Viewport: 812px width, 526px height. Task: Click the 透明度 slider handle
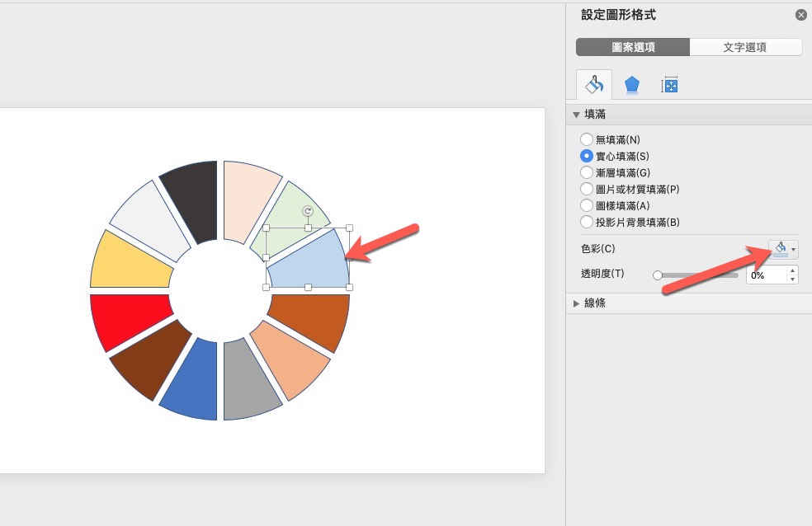[x=658, y=275]
